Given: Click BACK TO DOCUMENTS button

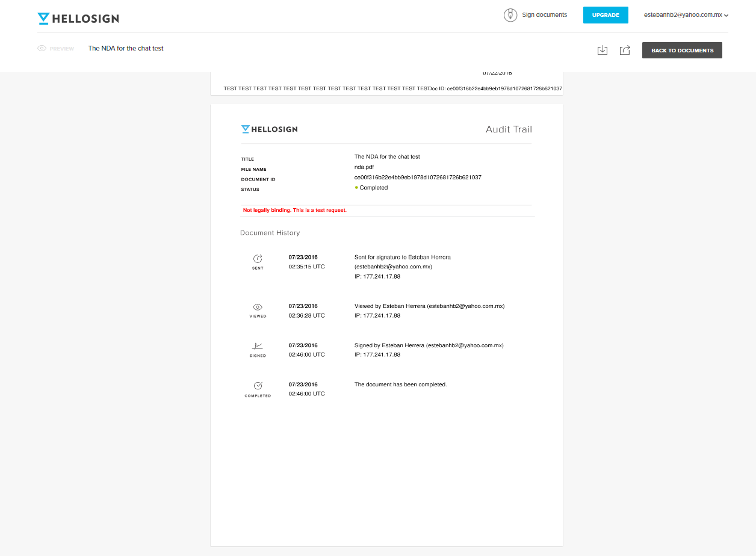Looking at the screenshot, I should (x=682, y=50).
